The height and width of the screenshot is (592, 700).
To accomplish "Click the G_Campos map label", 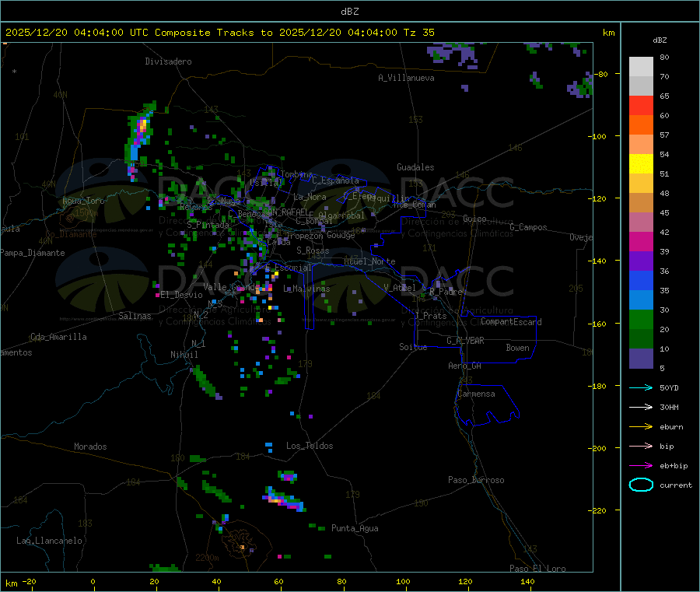I will point(528,227).
